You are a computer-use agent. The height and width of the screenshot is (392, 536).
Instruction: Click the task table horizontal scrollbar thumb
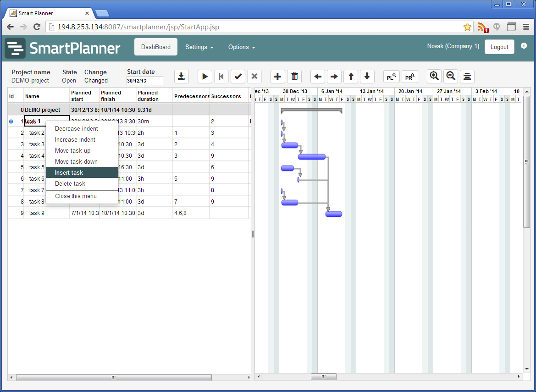(x=114, y=377)
